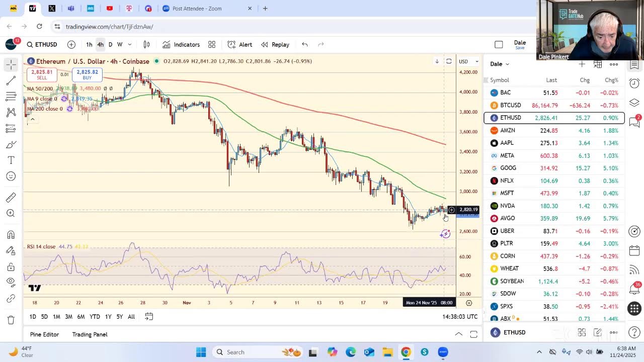
Task: Maximize the bottom panel
Action: [x=473, y=334]
